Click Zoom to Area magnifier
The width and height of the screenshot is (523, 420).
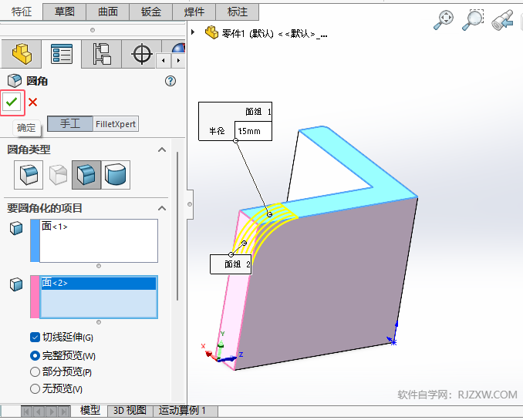pos(473,20)
